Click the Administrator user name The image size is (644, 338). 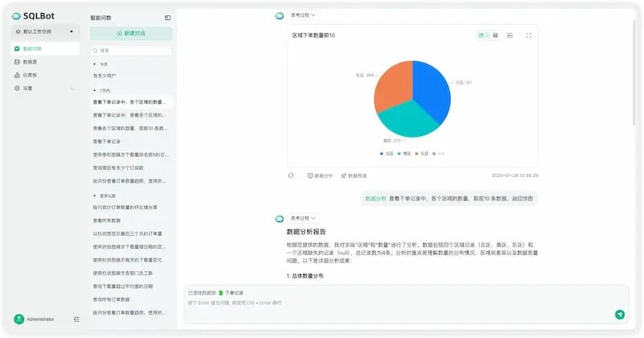pyautogui.click(x=40, y=319)
